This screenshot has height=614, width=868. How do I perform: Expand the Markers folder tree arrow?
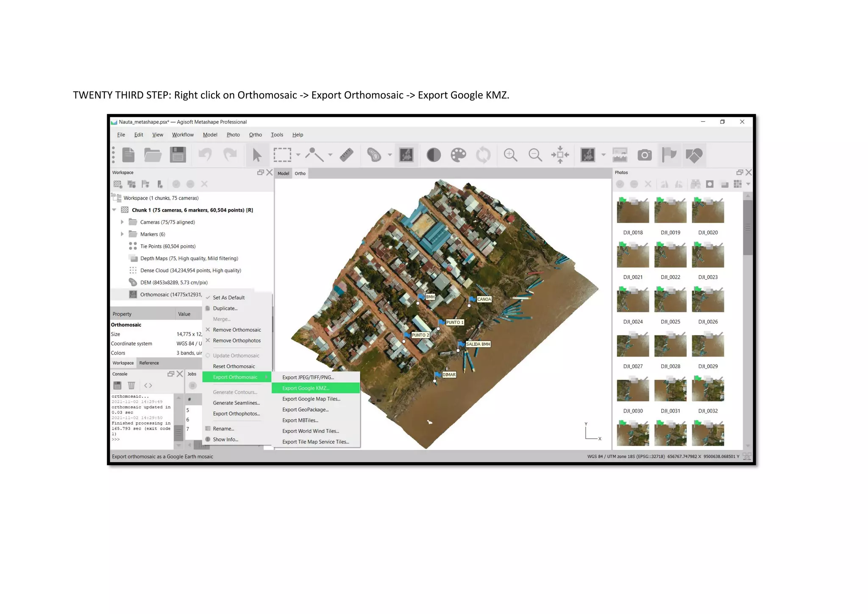122,234
